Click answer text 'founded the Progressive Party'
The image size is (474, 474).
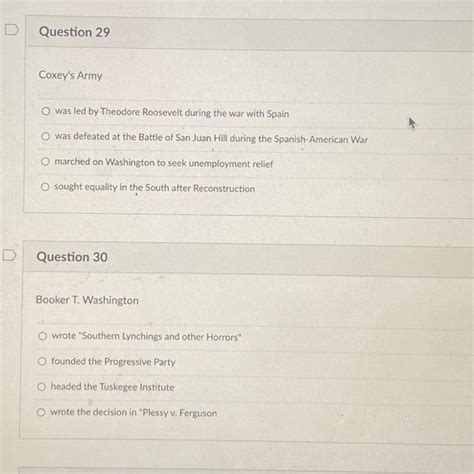pos(113,362)
